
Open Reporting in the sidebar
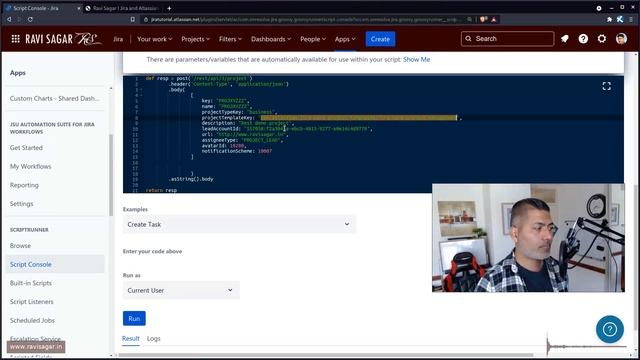tap(24, 185)
